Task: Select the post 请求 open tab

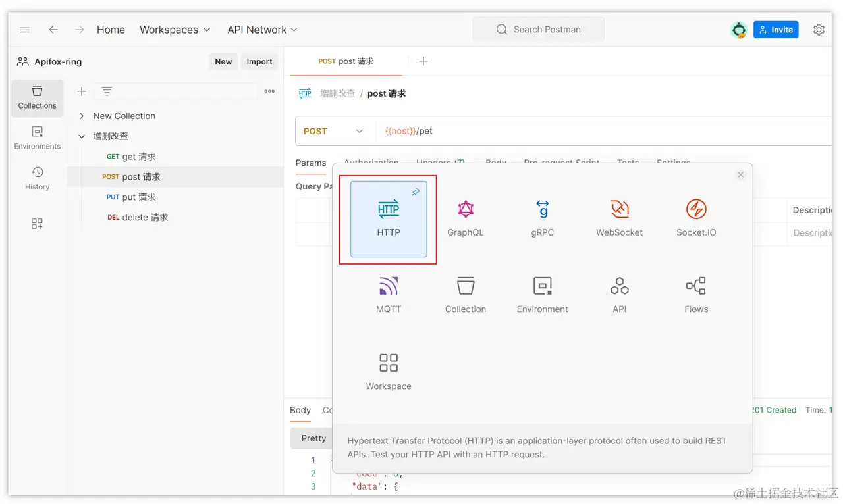Action: (346, 61)
